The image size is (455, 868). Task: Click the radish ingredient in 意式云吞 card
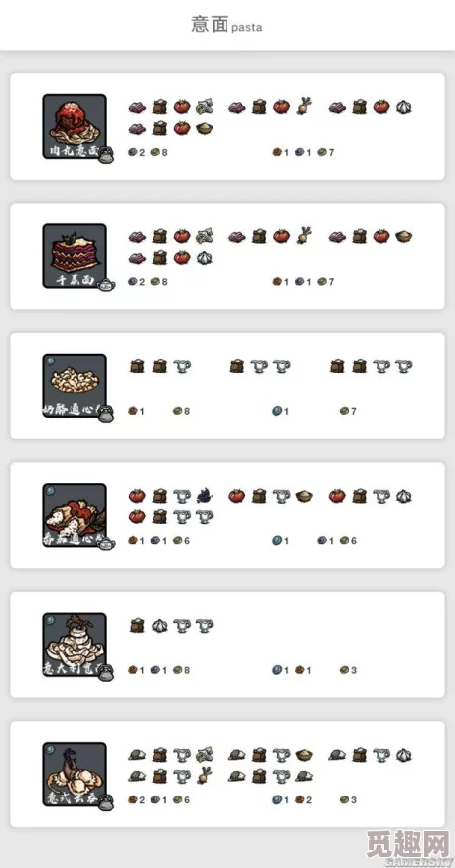204,775
